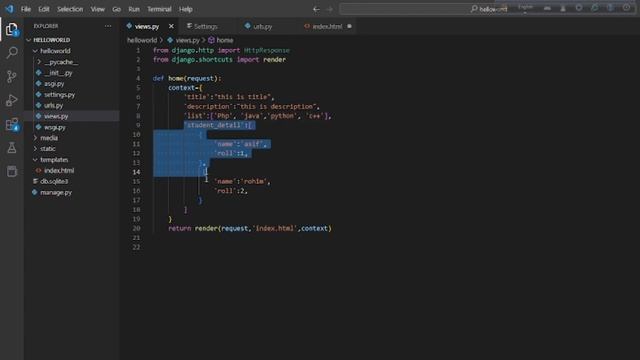This screenshot has height=360, width=640.
Task: Collapse the templates folder
Action: pos(54,160)
